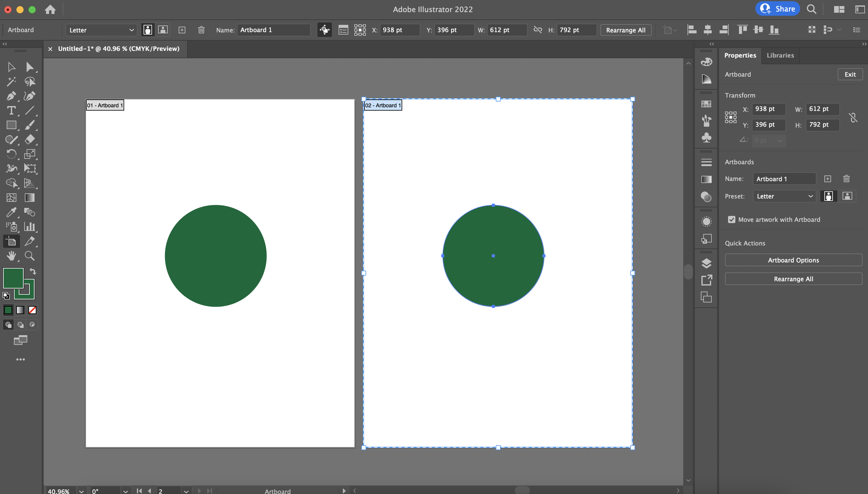
Task: Click the Layers panel icon
Action: (x=705, y=261)
